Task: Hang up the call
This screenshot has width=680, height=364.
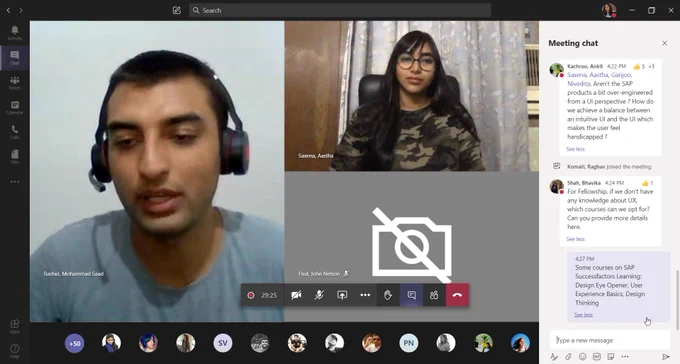Action: [458, 295]
